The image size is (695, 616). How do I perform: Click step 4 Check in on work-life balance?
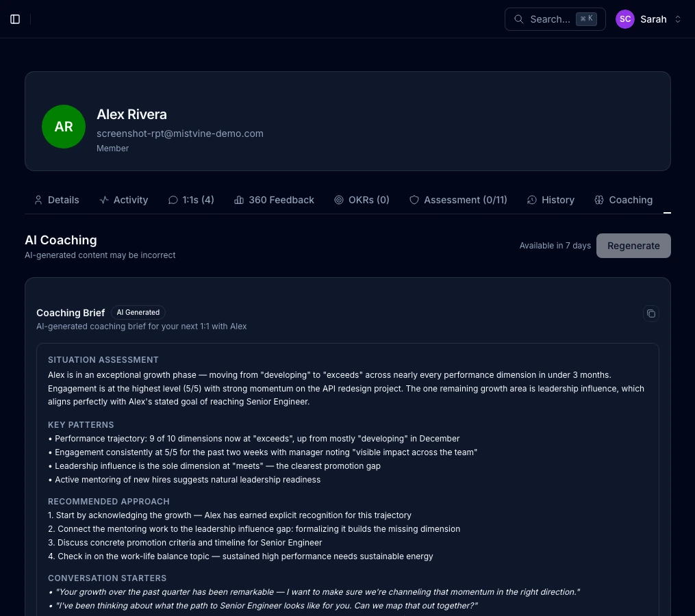coord(240,556)
